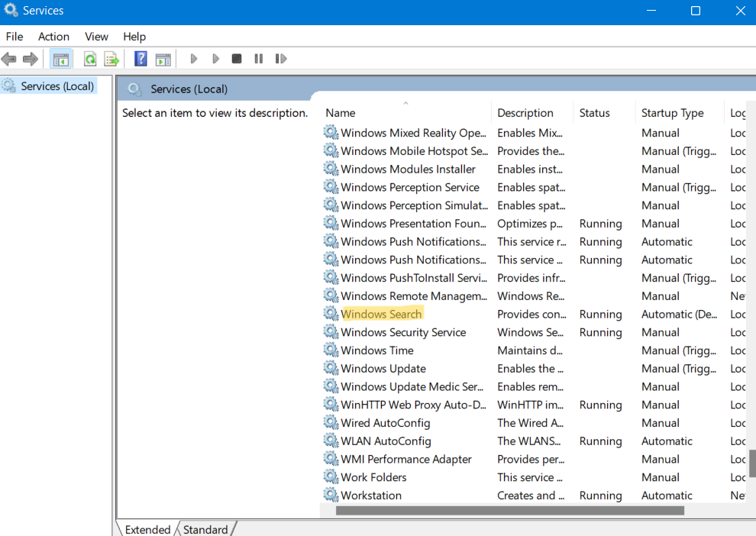Toggle the Action pane visibility
756x536 pixels.
[x=163, y=58]
